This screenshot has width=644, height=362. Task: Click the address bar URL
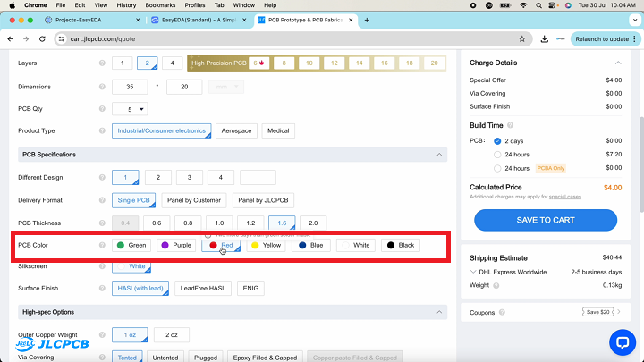click(103, 39)
